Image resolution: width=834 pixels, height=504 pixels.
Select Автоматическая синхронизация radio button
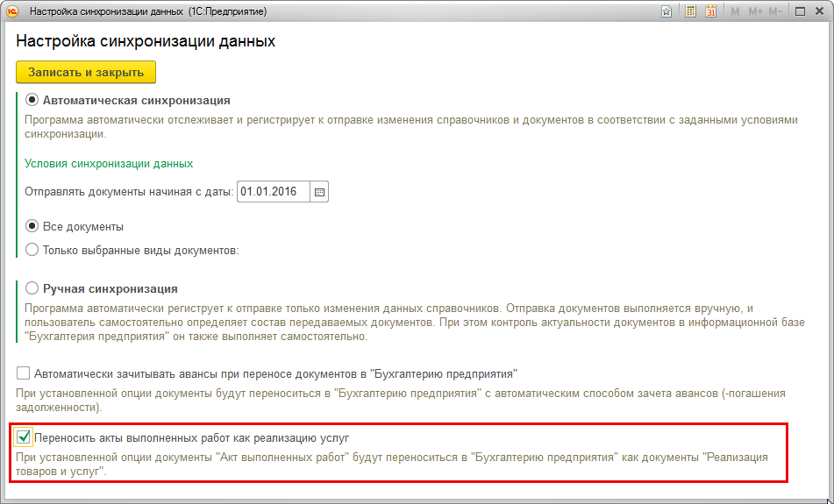32,100
